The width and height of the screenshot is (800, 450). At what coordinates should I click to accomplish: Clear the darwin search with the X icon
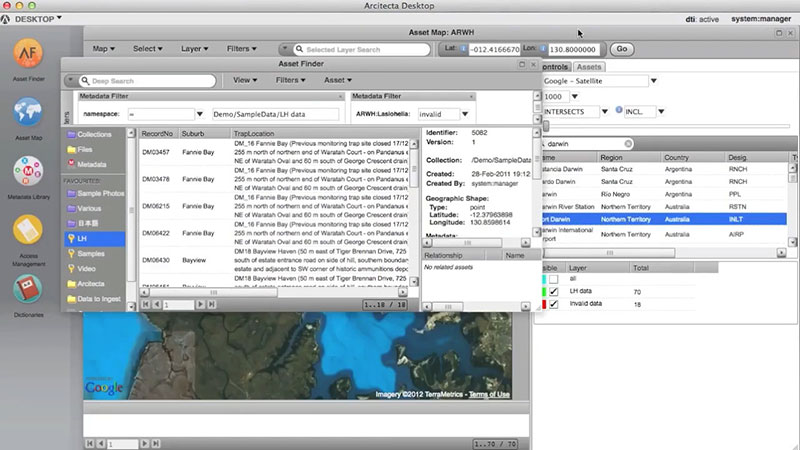[x=629, y=144]
